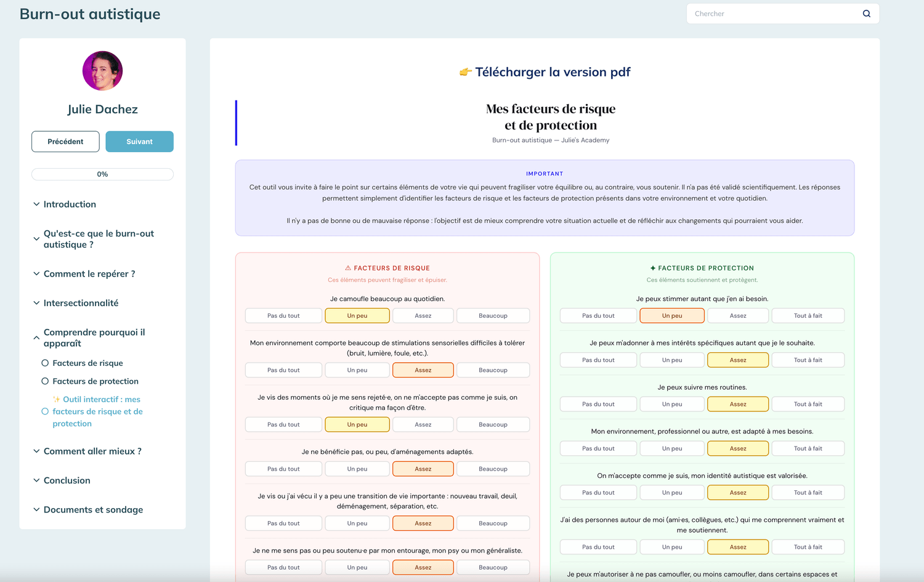Choose "Tout à fait" for stimmer question
Image resolution: width=924 pixels, height=582 pixels.
pyautogui.click(x=808, y=316)
